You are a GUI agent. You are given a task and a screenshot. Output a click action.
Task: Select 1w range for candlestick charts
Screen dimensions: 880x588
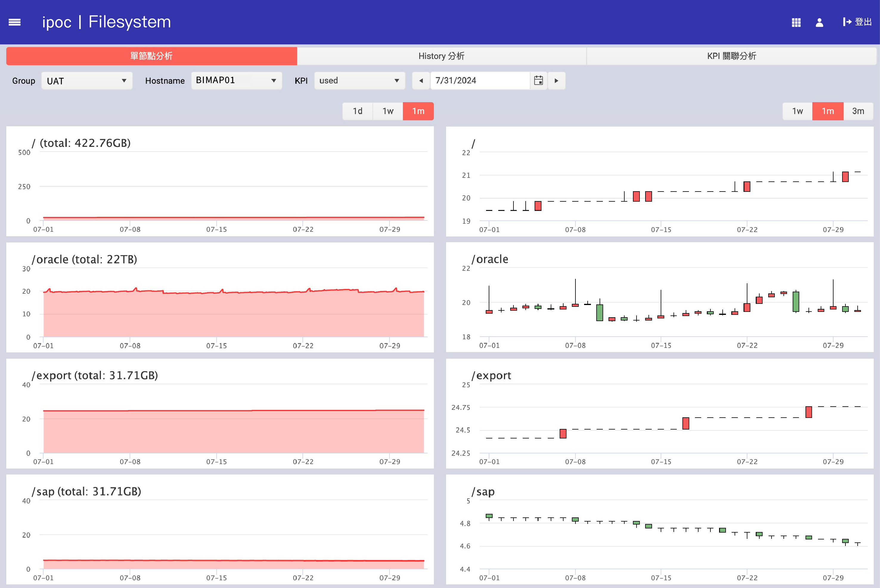[x=797, y=111]
